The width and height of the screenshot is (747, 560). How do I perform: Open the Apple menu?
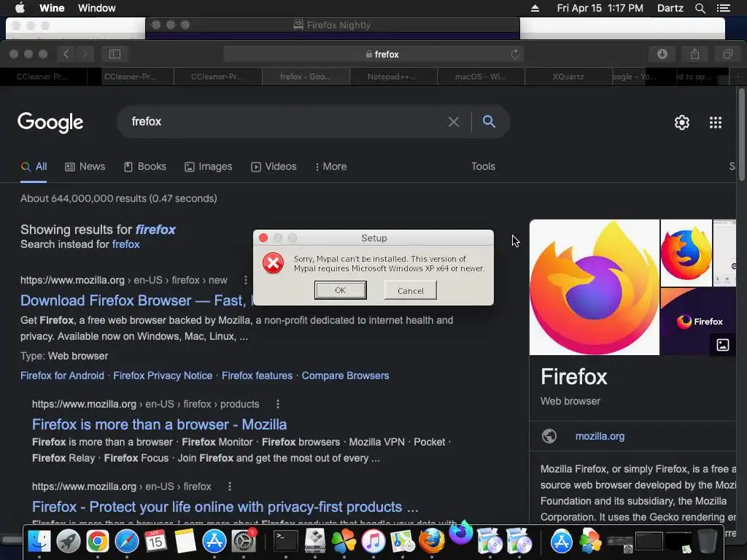(x=20, y=8)
